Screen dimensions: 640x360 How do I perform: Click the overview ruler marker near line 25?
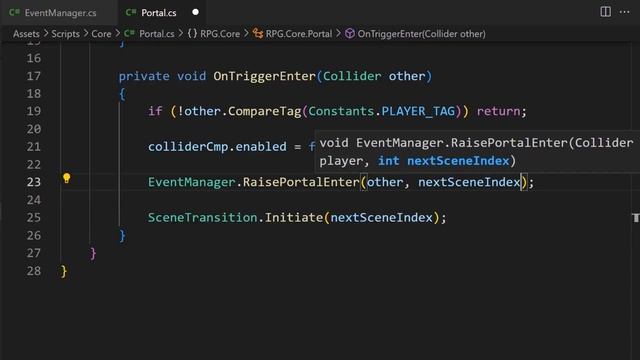pos(635,218)
